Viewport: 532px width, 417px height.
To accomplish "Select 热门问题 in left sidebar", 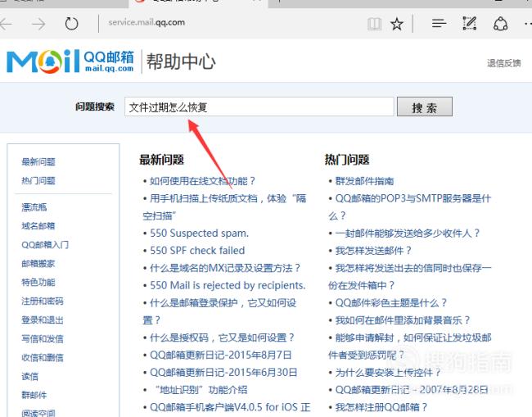I will (38, 181).
